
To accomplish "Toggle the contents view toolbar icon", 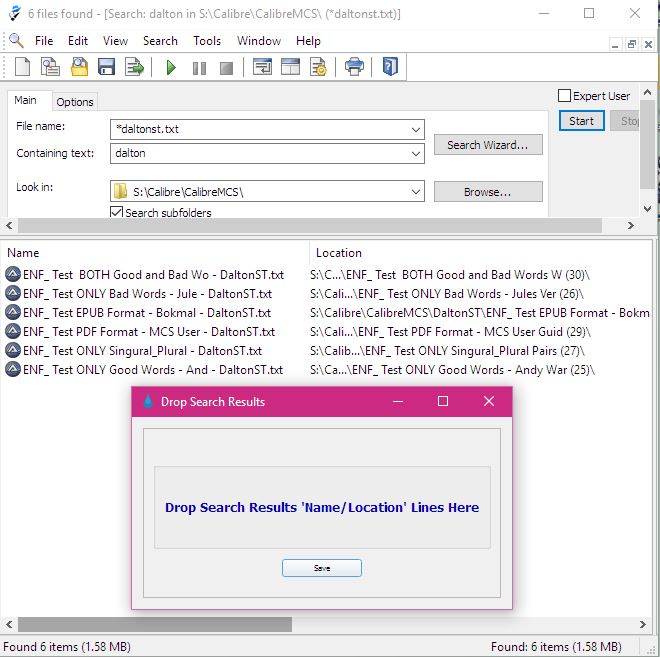I will point(262,67).
